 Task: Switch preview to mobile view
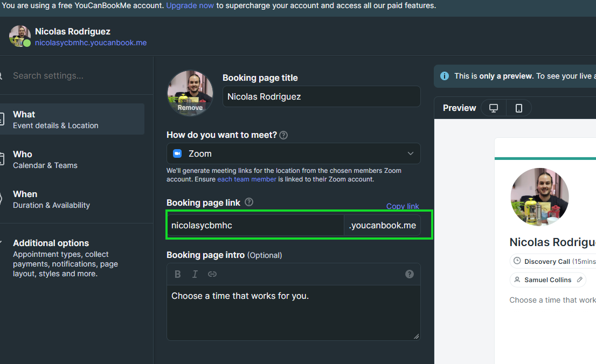coord(518,108)
